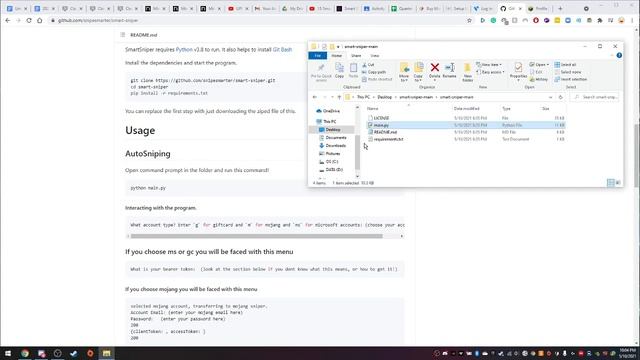Open the Quick Access Toolbar dropdown

(x=338, y=47)
